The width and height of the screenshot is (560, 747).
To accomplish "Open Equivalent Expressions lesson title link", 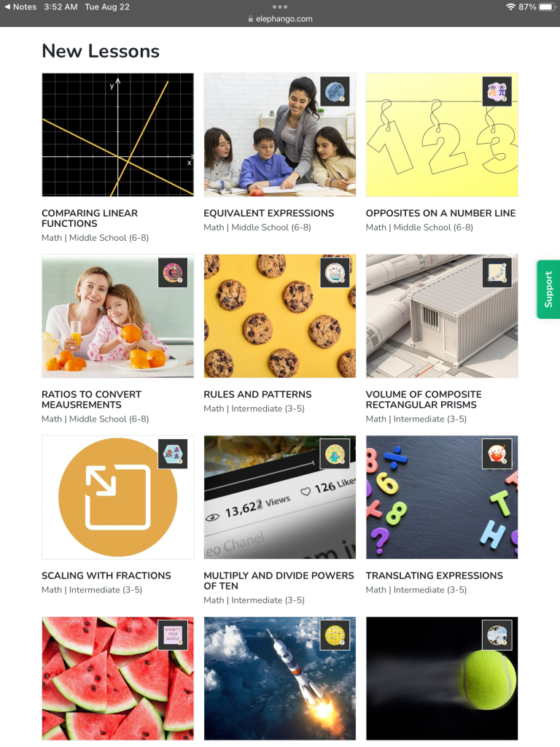I will click(x=268, y=213).
